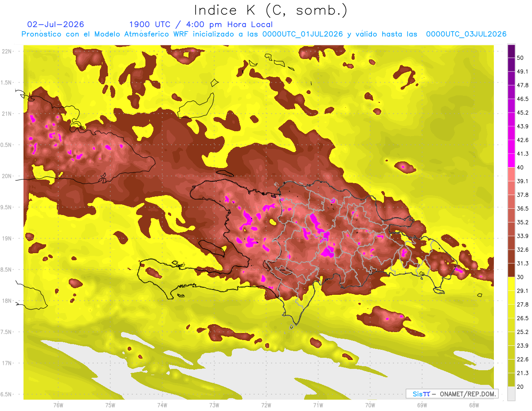This screenshot has width=532, height=411.
Task: Click the "21N" latitude label
Action: [7, 114]
